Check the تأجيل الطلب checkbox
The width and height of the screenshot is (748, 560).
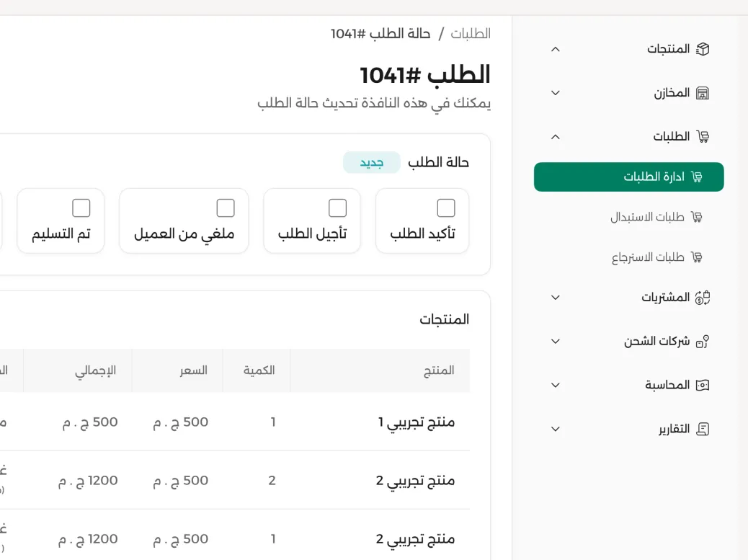(x=337, y=207)
